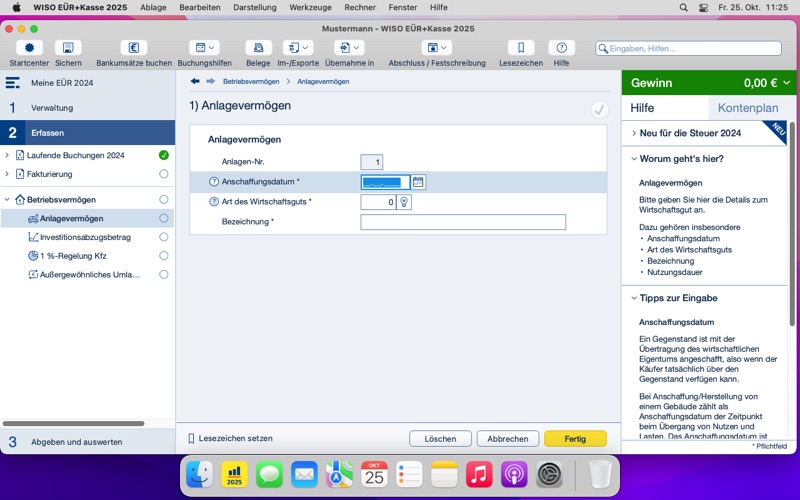Navigate forward with the right arrow
This screenshot has width=800, height=500.
(210, 81)
